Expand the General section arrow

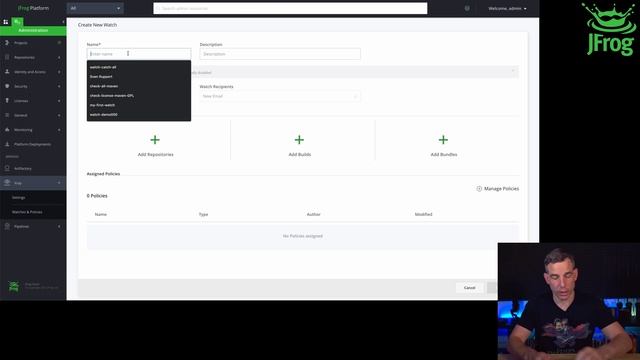click(x=59, y=116)
